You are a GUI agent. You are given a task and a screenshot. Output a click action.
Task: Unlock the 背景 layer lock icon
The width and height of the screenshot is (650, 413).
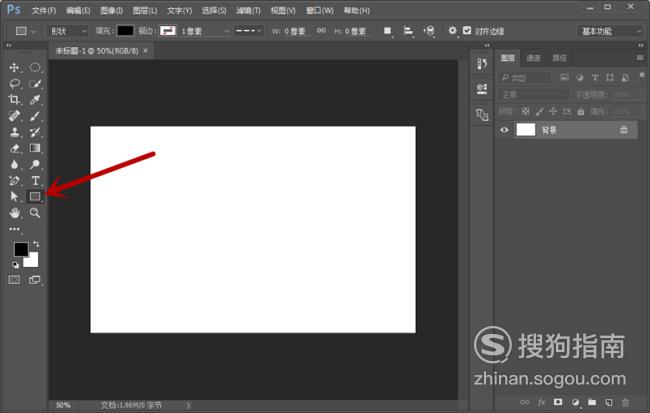623,130
